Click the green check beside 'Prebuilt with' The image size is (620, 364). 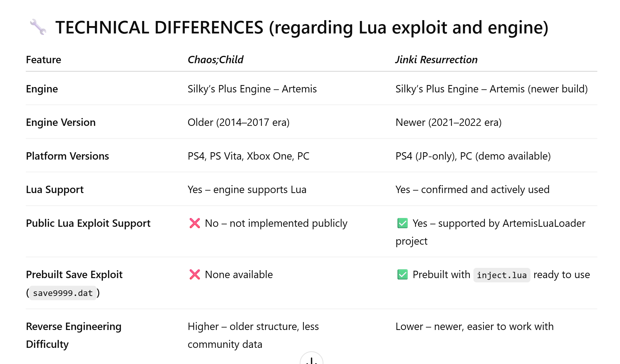click(403, 274)
